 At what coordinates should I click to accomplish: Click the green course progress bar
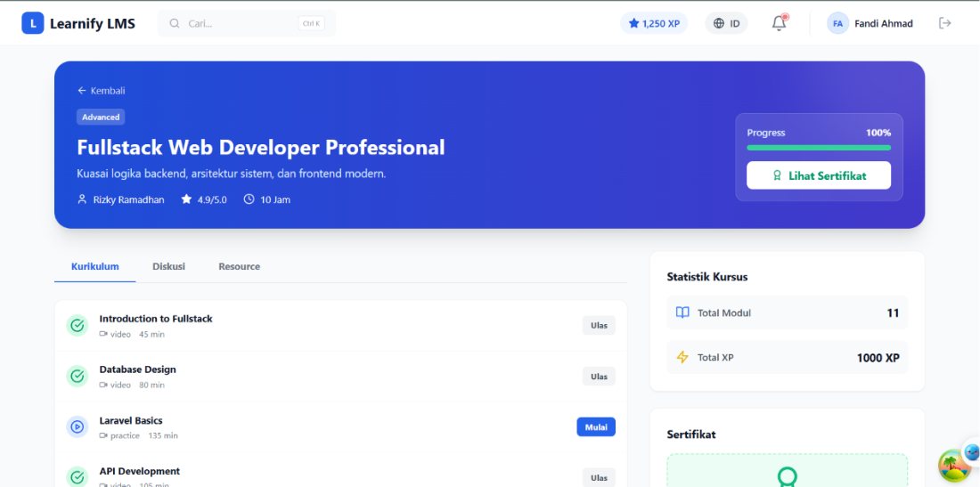819,148
